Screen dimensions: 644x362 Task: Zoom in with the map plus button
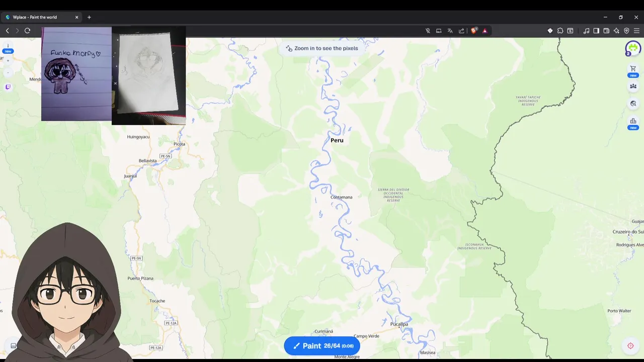(8, 60)
